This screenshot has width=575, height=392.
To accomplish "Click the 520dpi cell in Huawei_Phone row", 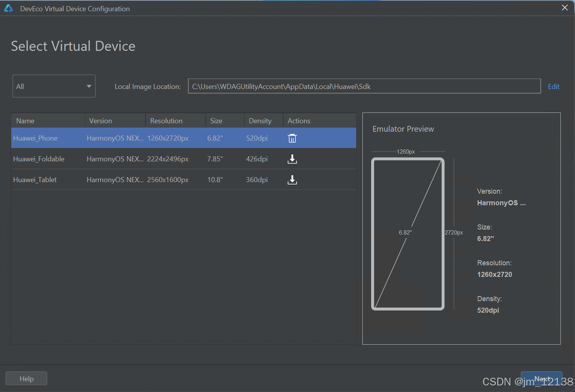I will 257,138.
